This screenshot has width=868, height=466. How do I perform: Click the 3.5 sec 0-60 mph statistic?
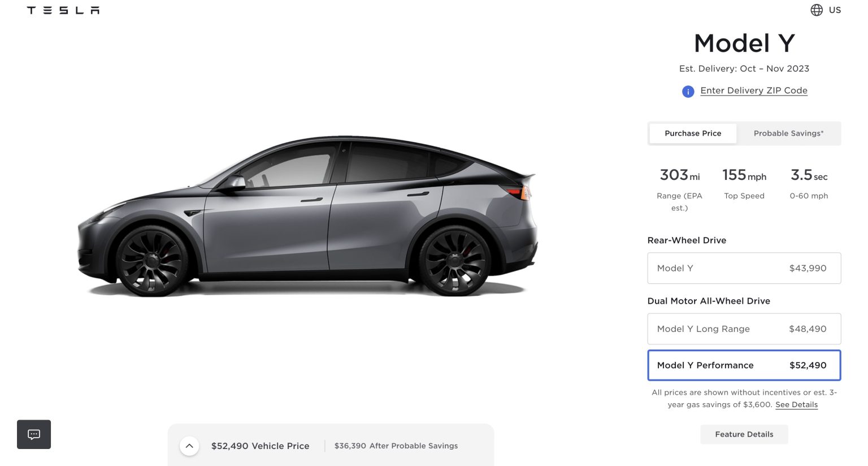tap(809, 184)
